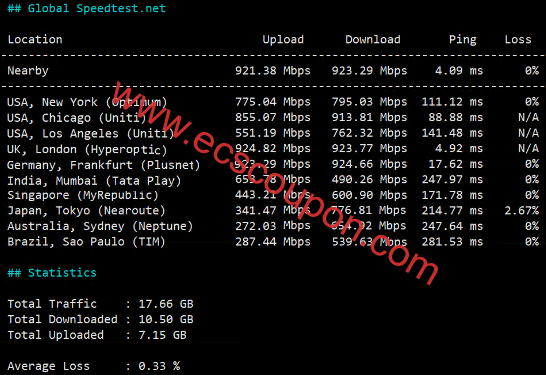Click Los Angeles upload 551.19 Mbps
This screenshot has width=546, height=375.
point(273,133)
